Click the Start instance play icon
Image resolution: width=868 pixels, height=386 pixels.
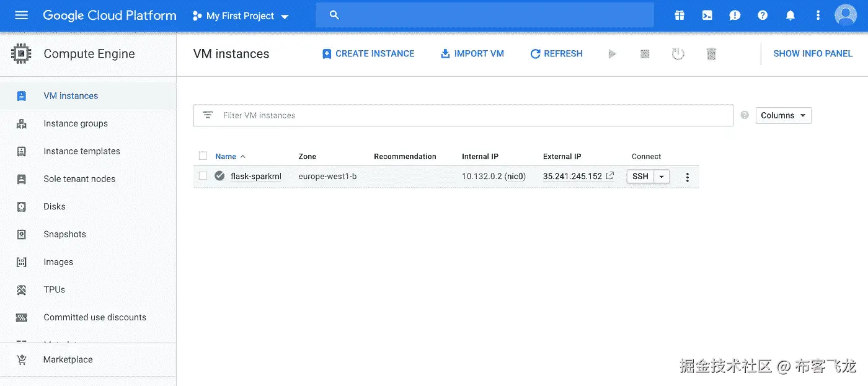click(x=613, y=54)
